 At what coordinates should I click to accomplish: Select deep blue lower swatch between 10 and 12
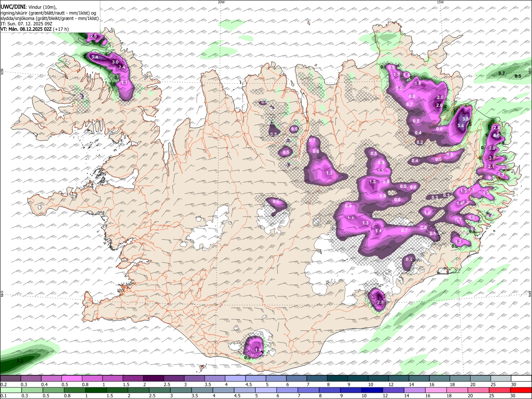372,390
